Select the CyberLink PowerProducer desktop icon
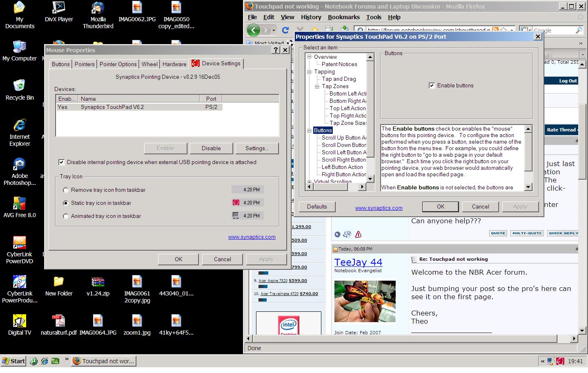The image size is (588, 373). 19,289
